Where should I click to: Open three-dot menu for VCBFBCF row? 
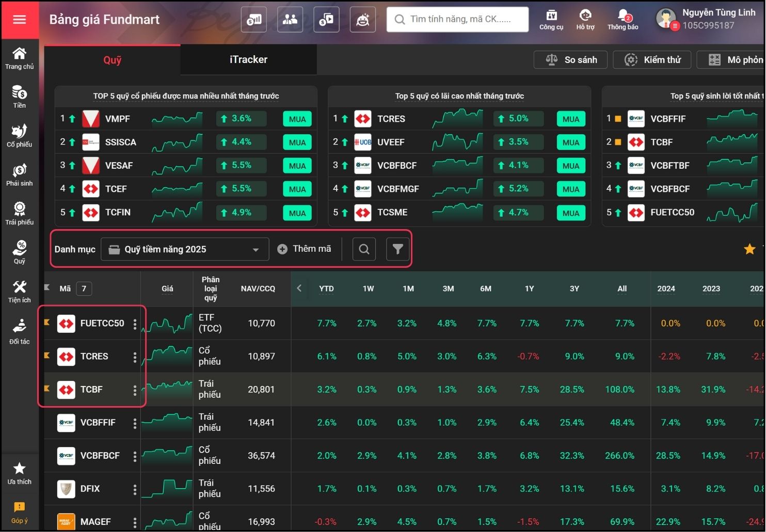135,456
